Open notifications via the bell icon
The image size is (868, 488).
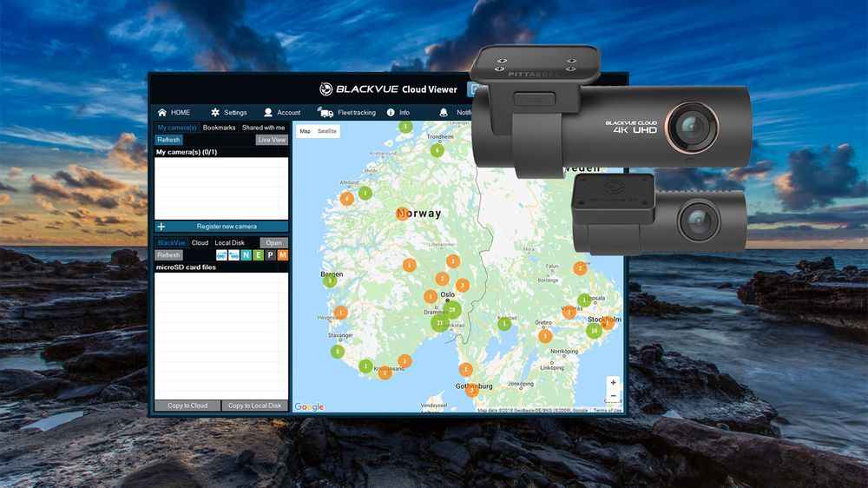tap(444, 112)
